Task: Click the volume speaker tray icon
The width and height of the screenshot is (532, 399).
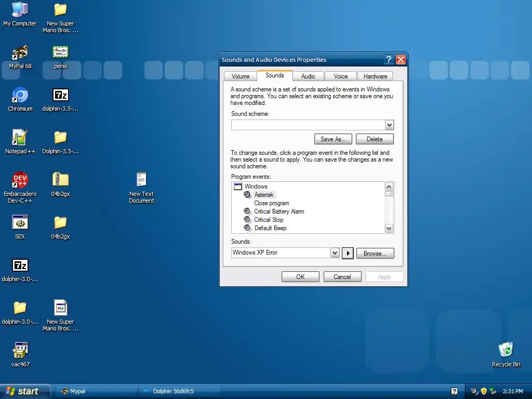Action: click(x=475, y=391)
